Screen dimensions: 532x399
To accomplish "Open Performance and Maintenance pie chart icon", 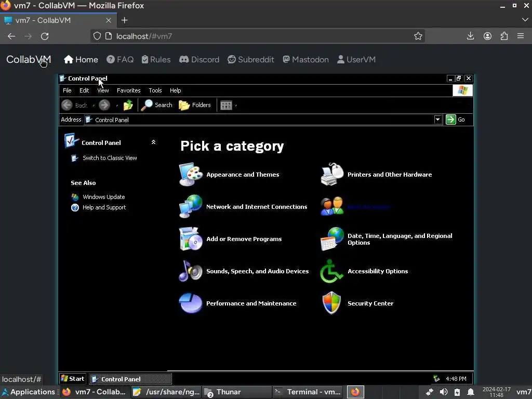I will pos(191,303).
